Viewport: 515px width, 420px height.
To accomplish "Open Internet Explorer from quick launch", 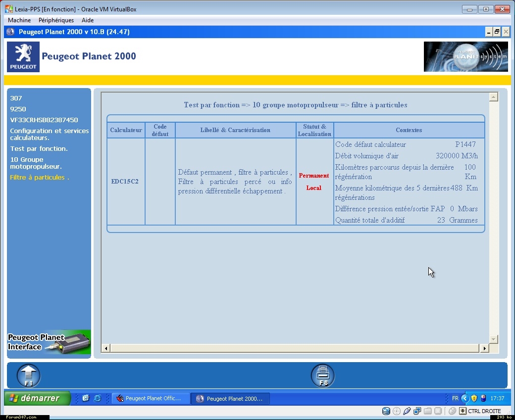I will (x=98, y=398).
